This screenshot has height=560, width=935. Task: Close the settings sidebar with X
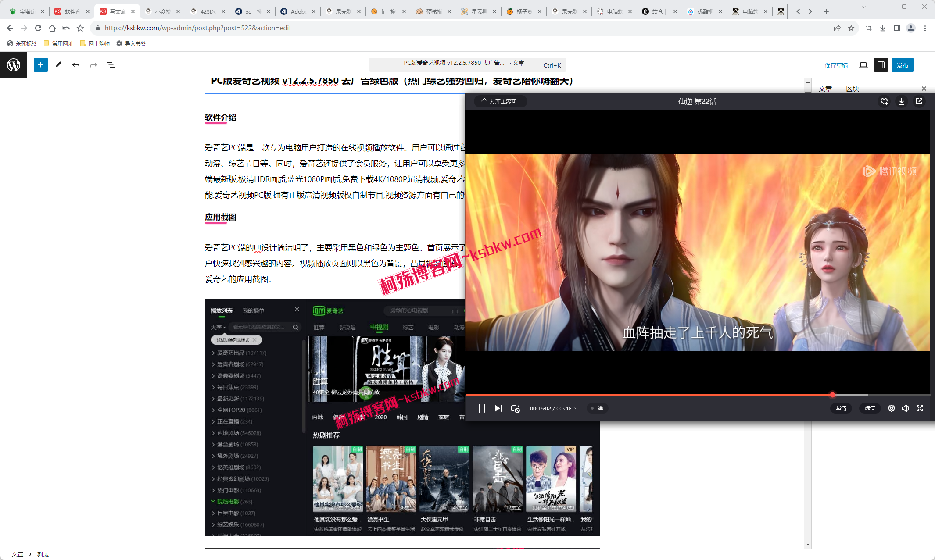924,89
